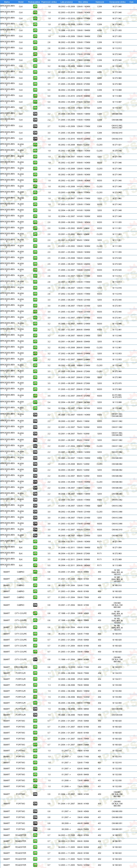Select the diesel icon for CLK 100kW / 136KM

click(35, 114)
